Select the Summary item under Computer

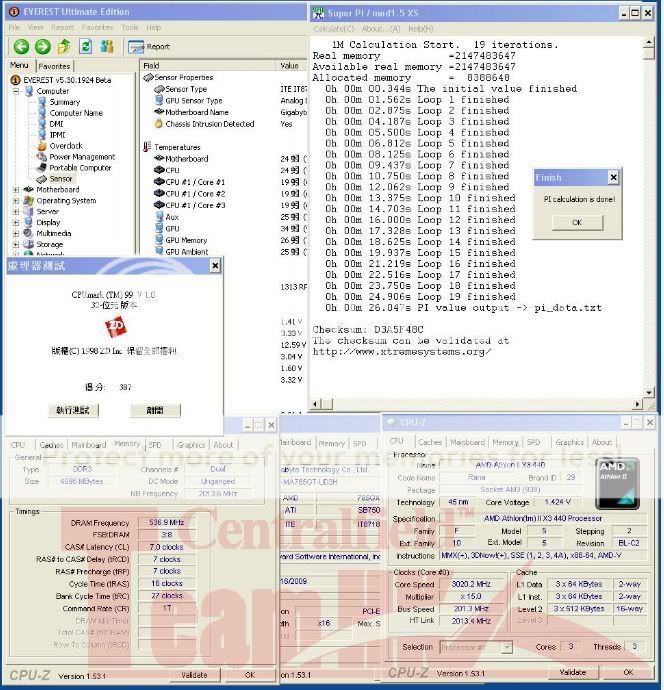(x=64, y=102)
